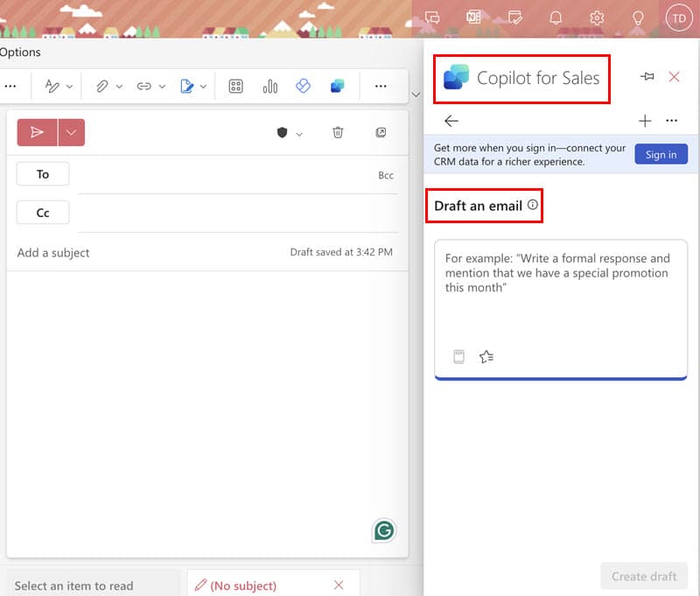The width and height of the screenshot is (700, 596).
Task: Open Copilot for Sales toolbar icon
Action: click(x=338, y=86)
